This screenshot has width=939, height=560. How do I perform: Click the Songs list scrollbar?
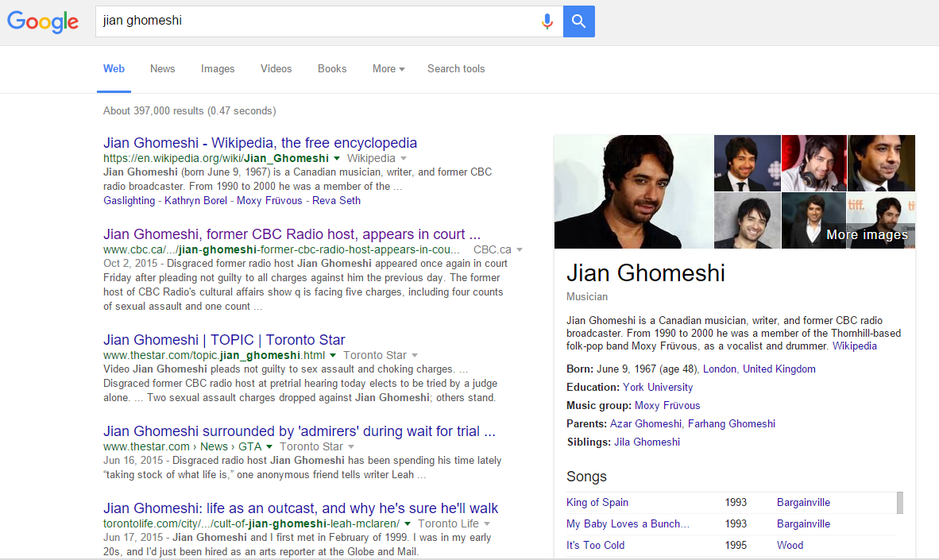[899, 503]
